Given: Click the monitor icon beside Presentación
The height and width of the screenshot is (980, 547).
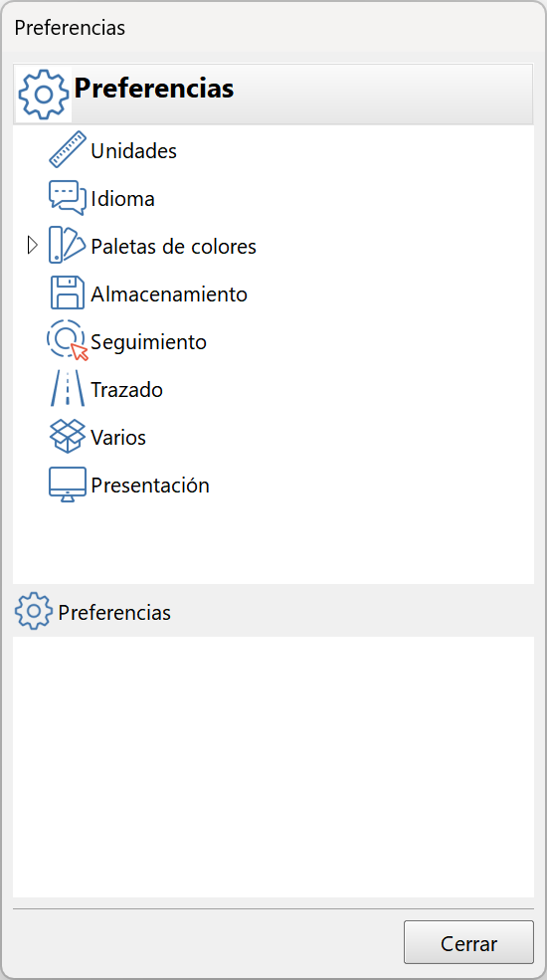Looking at the screenshot, I should pos(68,485).
